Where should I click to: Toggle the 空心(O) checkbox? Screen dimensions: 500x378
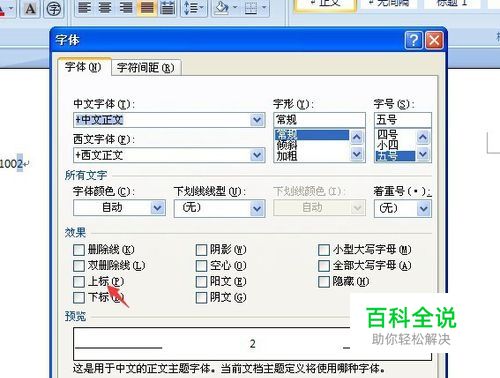(x=201, y=266)
